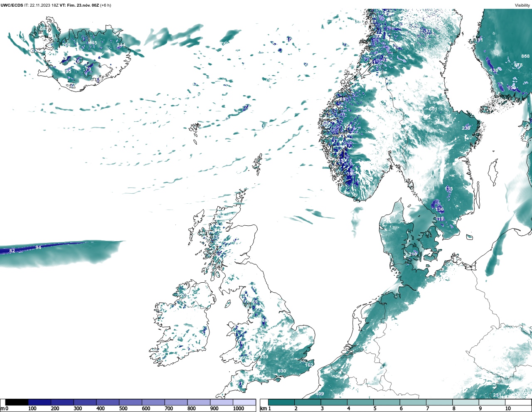Click the '251' value near bottom-right corner
The width and height of the screenshot is (532, 412).
[x=497, y=395]
